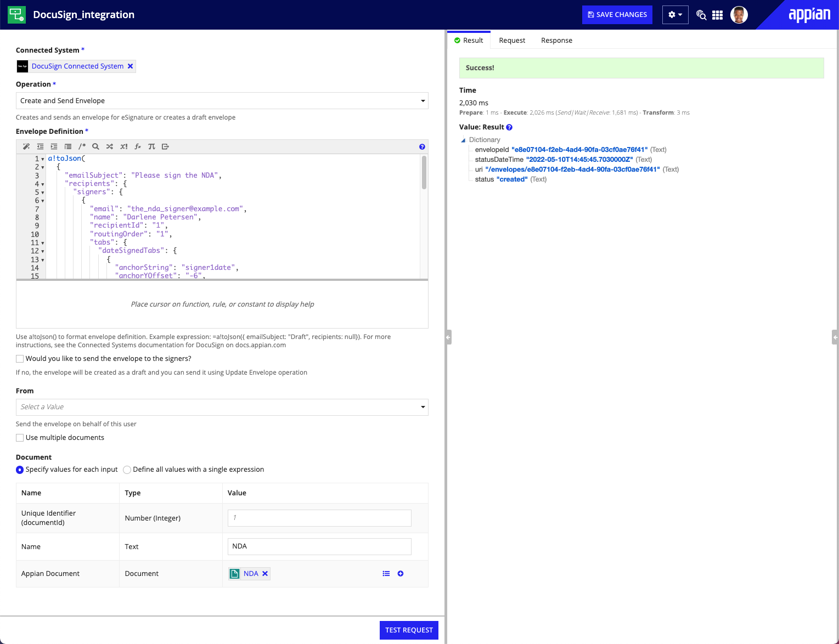Image resolution: width=839 pixels, height=644 pixels.
Task: Fold code at line 1 arrow
Action: tap(43, 159)
